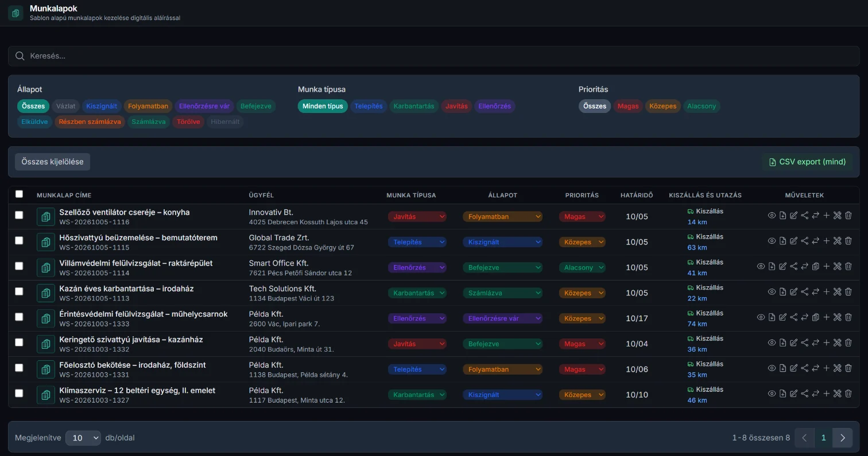Image resolution: width=868 pixels, height=456 pixels.
Task: Open the Számlázva status dropdown for Kazán karbantartása
Action: pos(502,293)
